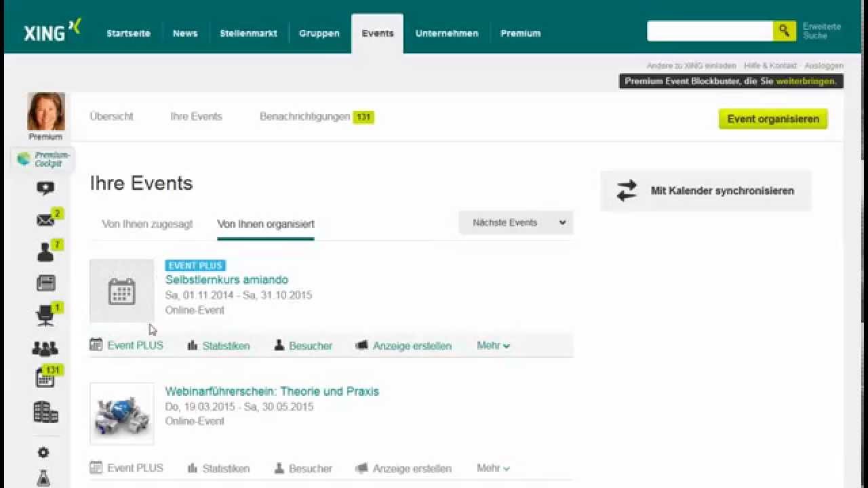Open the speech bubble sidebar icon
Viewport: 868px width, 488px height.
(45, 188)
